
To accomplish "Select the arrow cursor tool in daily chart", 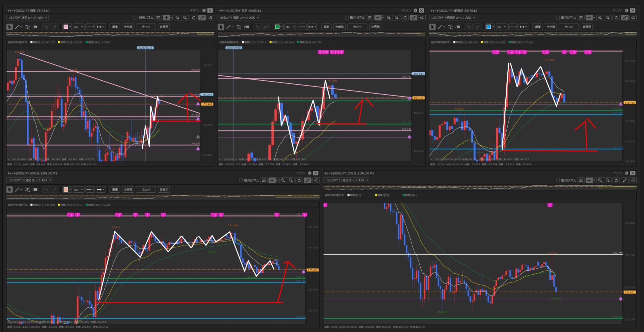I will (221, 27).
